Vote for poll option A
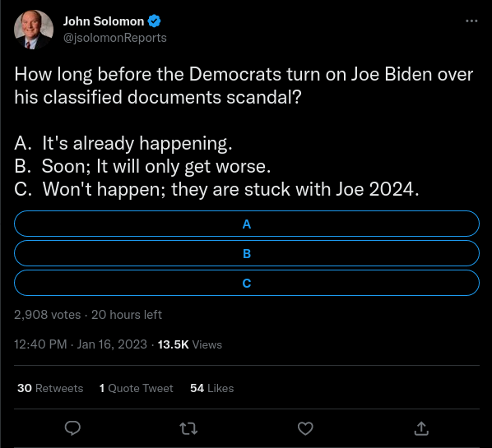Viewport: 492px width, 448px height. point(247,224)
